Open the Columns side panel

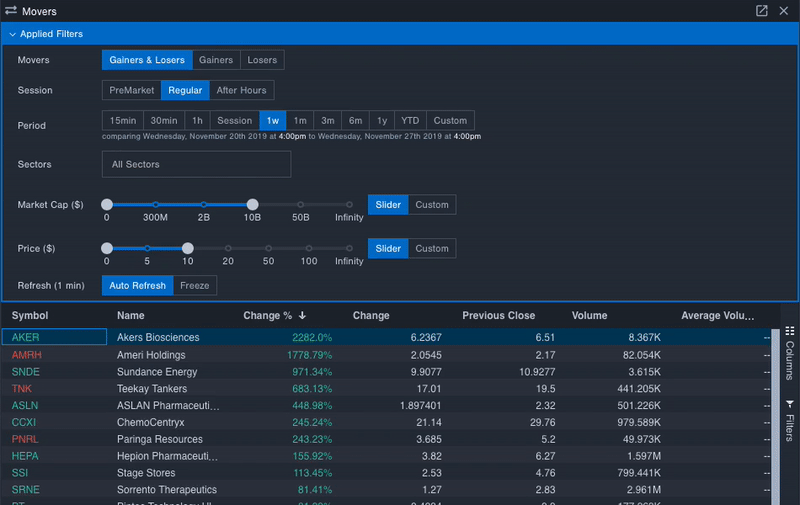(789, 346)
